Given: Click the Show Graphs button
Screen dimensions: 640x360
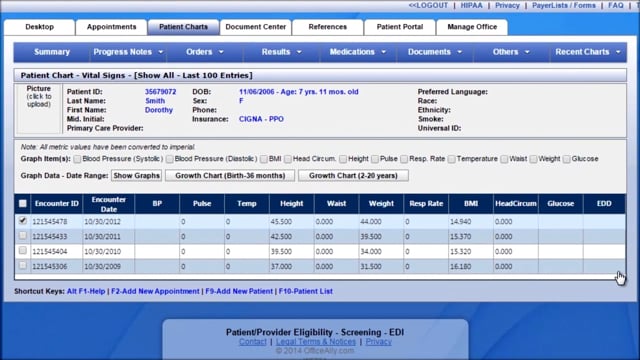Looking at the screenshot, I should (x=136, y=176).
